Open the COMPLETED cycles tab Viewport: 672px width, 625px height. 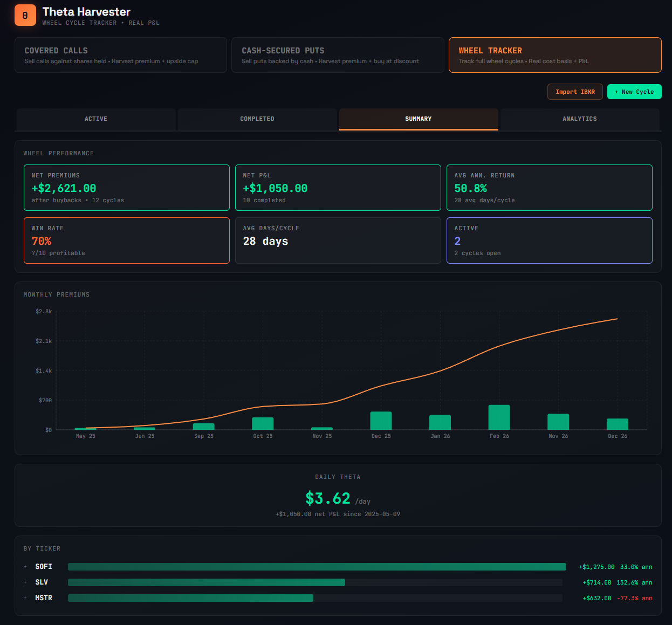(x=257, y=119)
